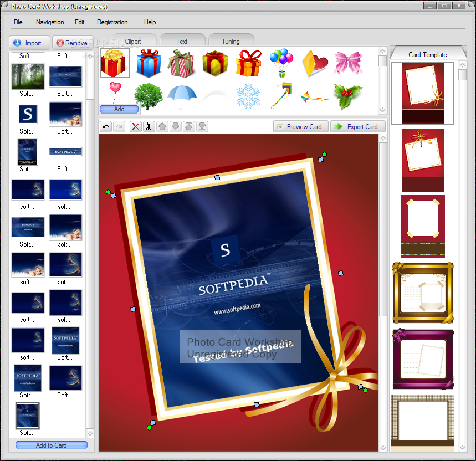Click card template list scroll down arrow
Image resolution: width=476 pixels, height=461 pixels.
click(x=462, y=447)
